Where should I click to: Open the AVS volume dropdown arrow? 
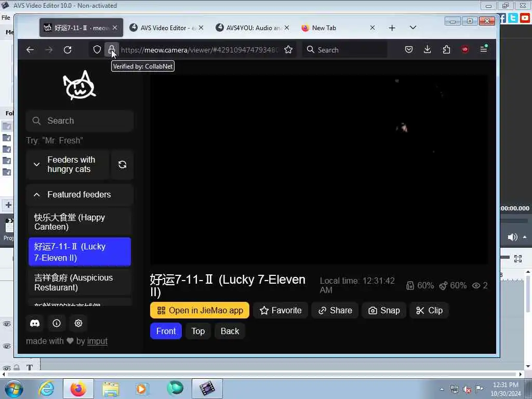pos(525,237)
